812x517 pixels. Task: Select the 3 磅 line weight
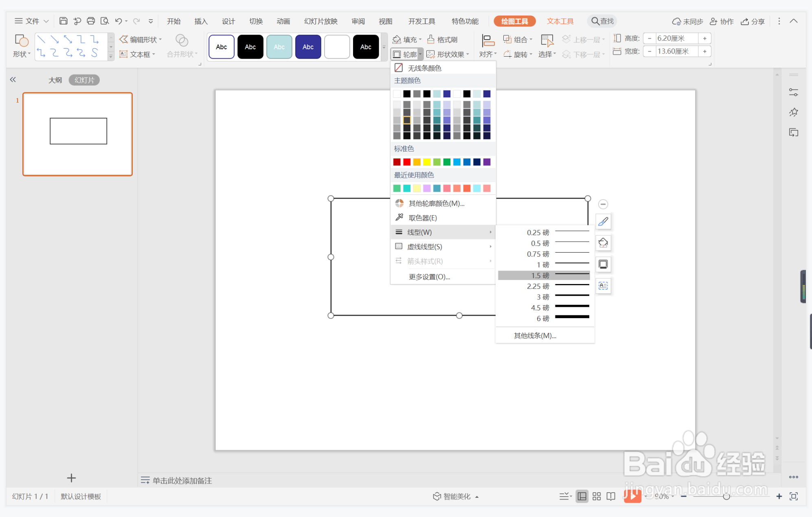point(544,297)
